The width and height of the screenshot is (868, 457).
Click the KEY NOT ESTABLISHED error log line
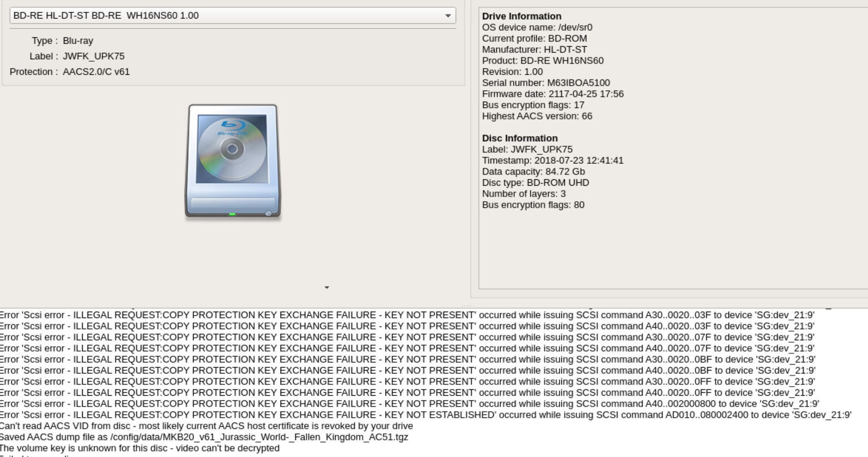pos(426,415)
